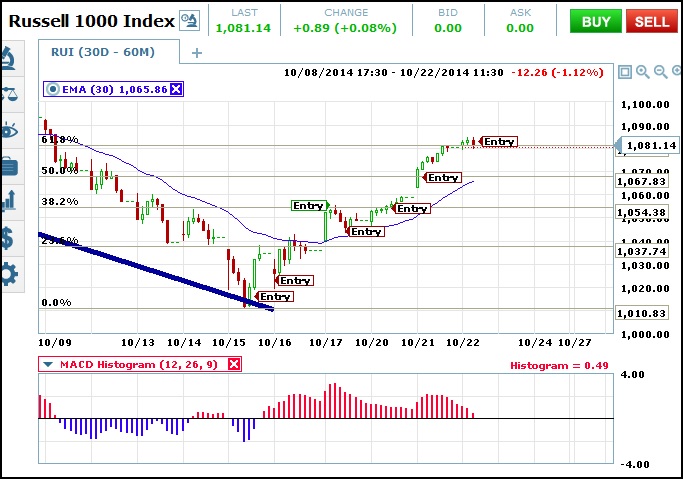Screen dimensions: 683x494
Task: Expand the MACD Histogram dropdown triangle
Action: pos(47,364)
